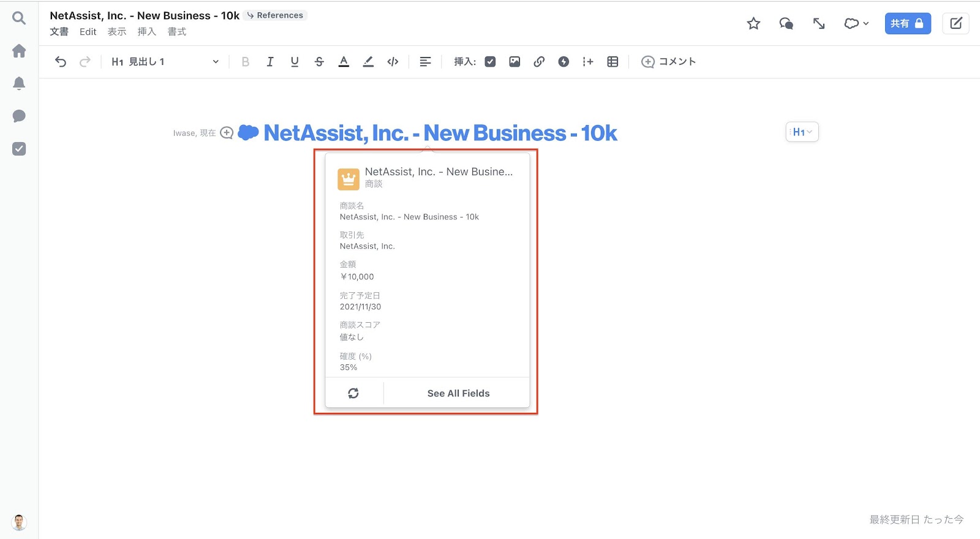Viewport: 980px width, 539px height.
Task: Click 完了予定日 value 2021/11/30
Action: 360,307
